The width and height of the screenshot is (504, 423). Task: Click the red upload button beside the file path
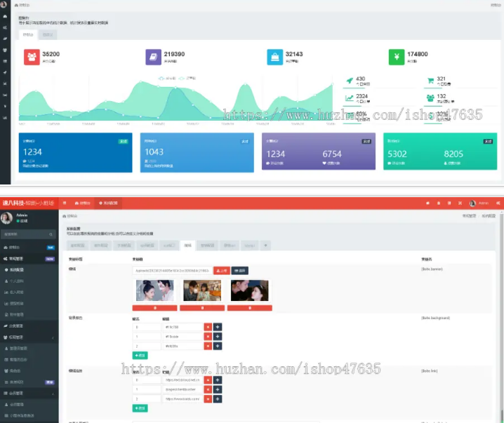(x=221, y=270)
